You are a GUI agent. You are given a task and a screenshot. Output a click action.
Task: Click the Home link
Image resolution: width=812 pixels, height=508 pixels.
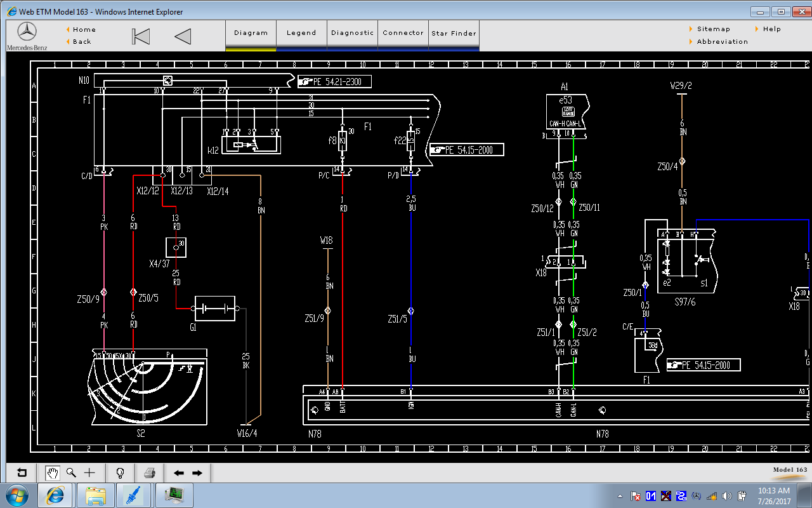coord(84,29)
